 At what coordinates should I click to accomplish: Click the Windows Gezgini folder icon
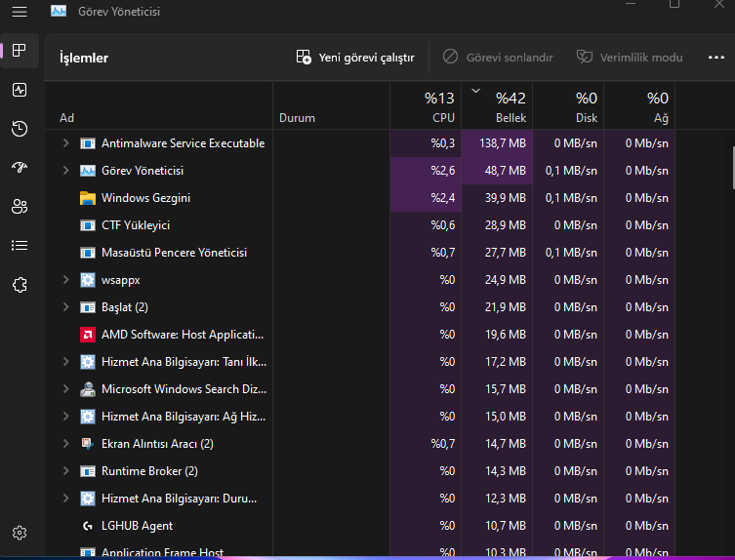click(x=88, y=198)
